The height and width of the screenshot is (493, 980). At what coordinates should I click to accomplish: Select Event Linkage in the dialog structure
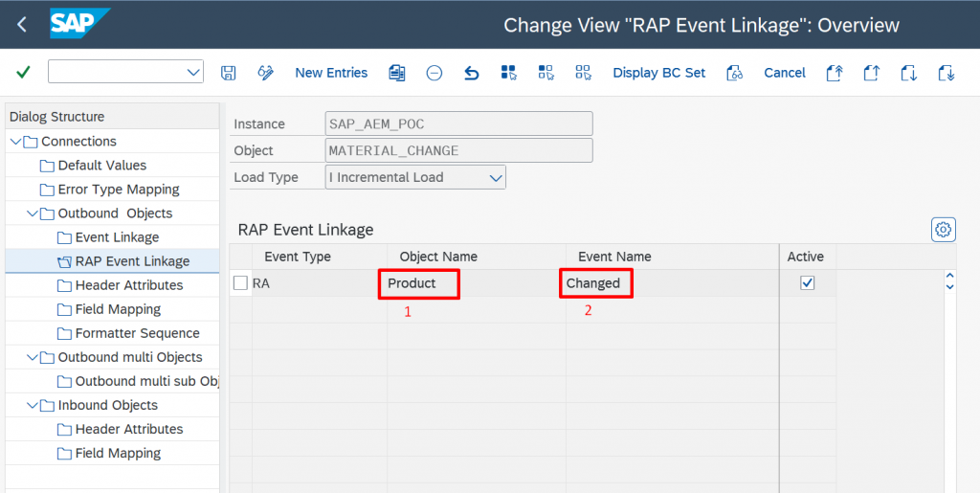point(117,237)
